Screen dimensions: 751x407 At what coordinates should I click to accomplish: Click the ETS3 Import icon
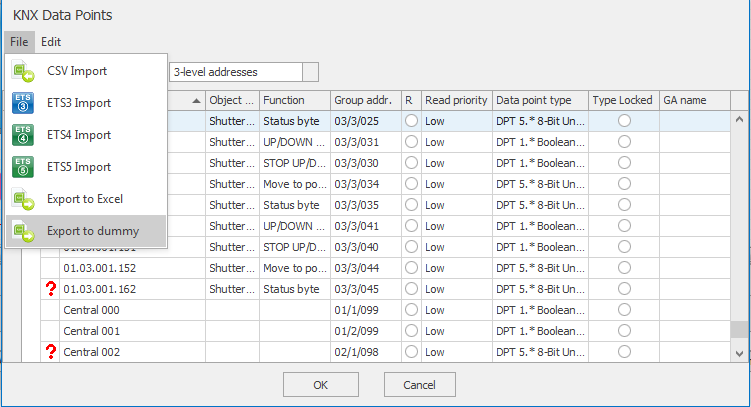click(23, 103)
